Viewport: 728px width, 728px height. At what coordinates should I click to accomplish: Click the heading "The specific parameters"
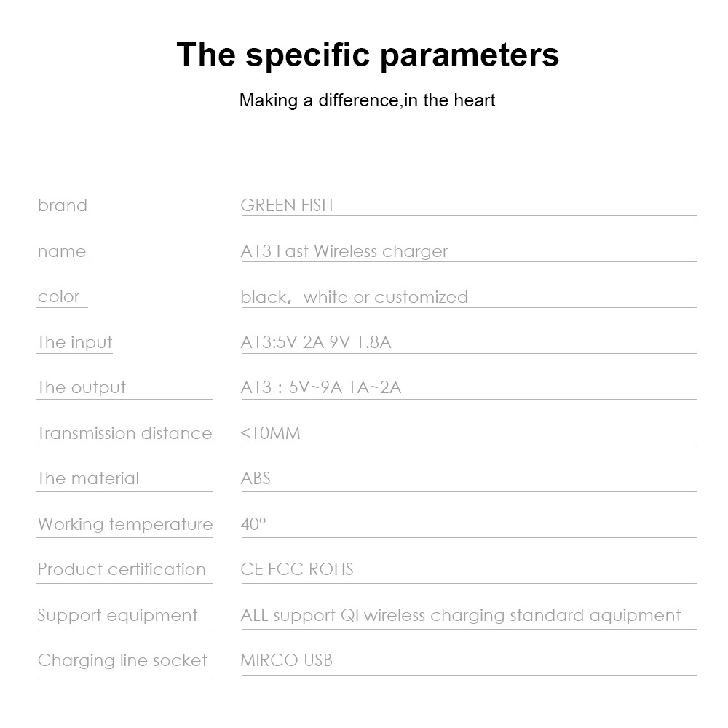[x=368, y=55]
